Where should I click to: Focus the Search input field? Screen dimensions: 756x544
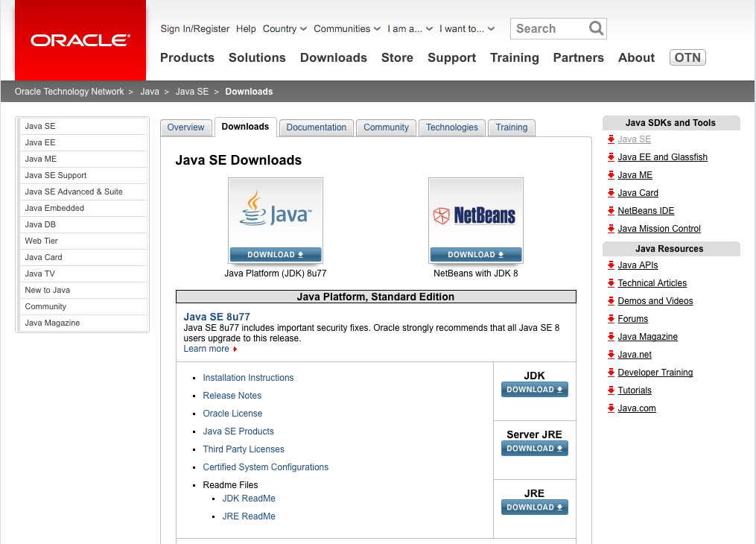550,28
